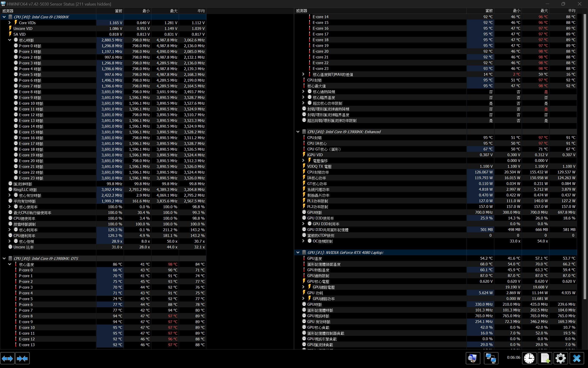Click the thermometer icon beside CPU封裝 in the DTS section
The image size is (588, 368).
click(x=304, y=80)
